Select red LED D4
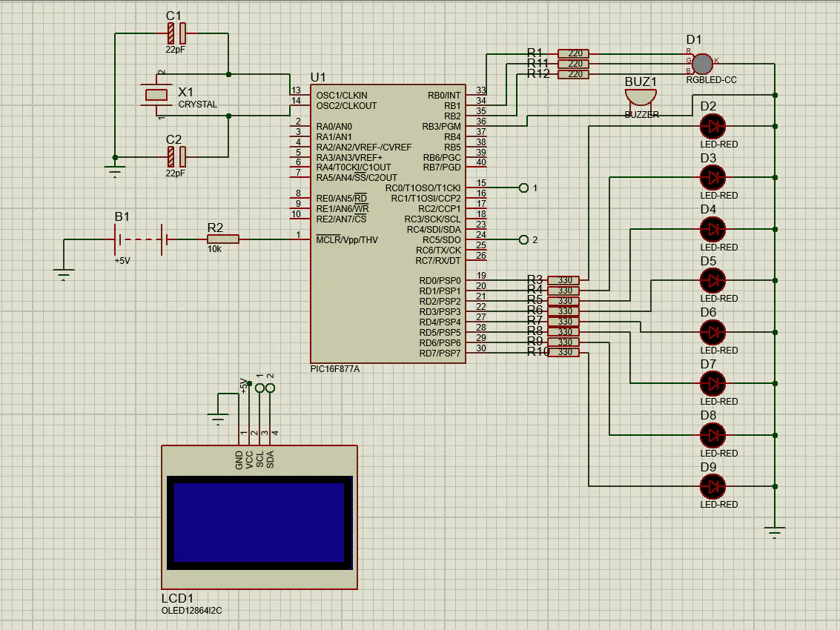This screenshot has height=630, width=840. 712,229
